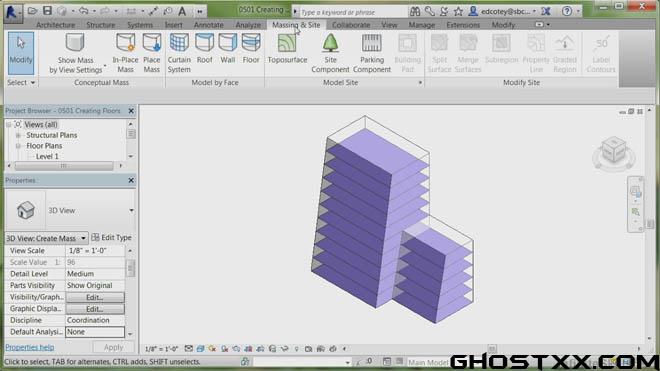Open the 3D View: Create Mass dropdown
The image size is (660, 371).
[x=46, y=238]
